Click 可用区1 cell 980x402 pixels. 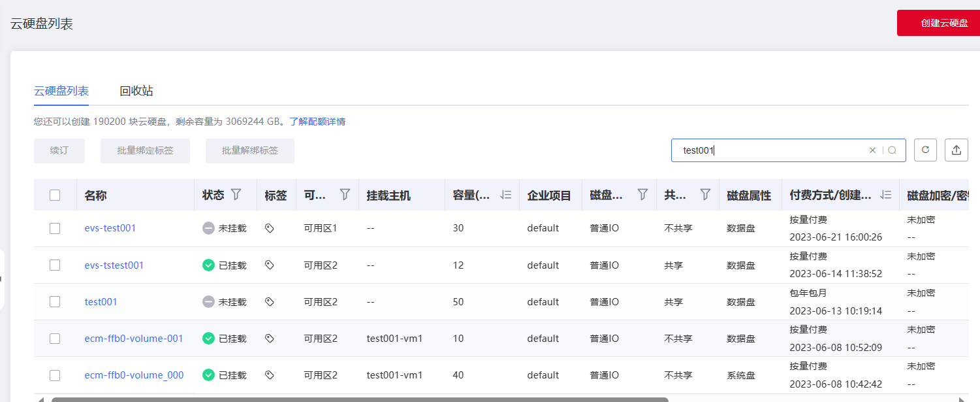pyautogui.click(x=321, y=228)
